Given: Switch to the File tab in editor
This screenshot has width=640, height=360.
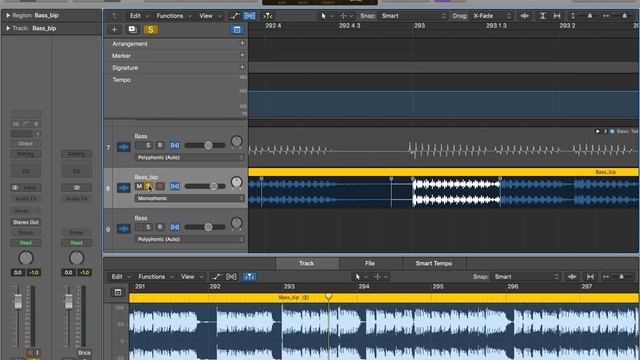Looking at the screenshot, I should pyautogui.click(x=370, y=264).
